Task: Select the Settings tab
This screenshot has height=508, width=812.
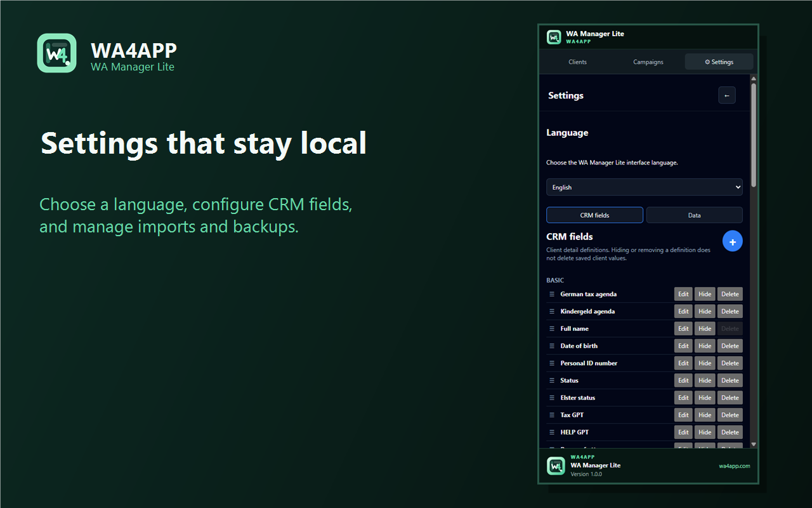Action: 719,62
